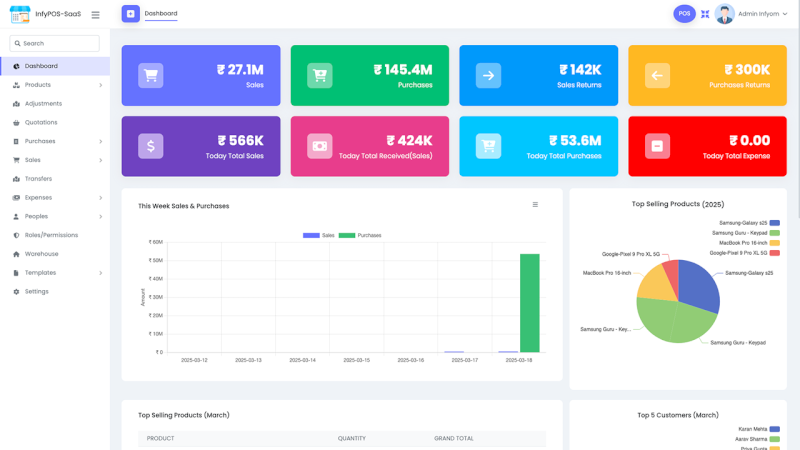The width and height of the screenshot is (800, 450).
Task: Expand the Expenses sidebar submenu
Action: pyautogui.click(x=100, y=198)
